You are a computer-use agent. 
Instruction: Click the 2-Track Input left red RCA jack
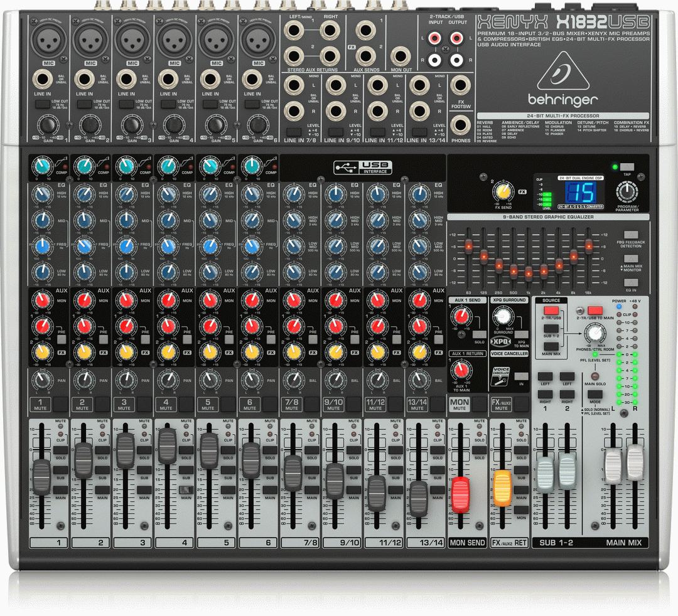tap(434, 39)
